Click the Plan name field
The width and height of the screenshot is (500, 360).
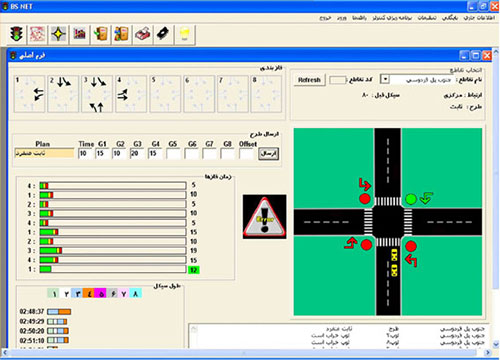click(44, 153)
